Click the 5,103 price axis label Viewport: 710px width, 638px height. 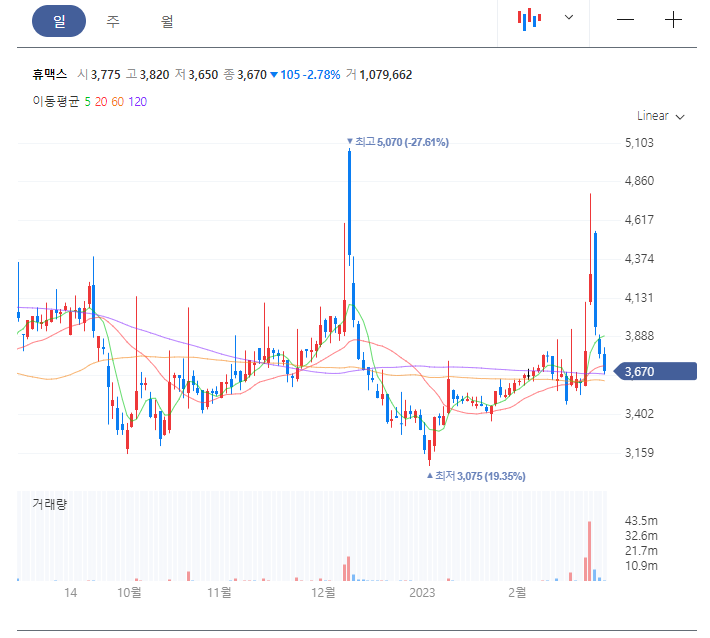[x=639, y=143]
